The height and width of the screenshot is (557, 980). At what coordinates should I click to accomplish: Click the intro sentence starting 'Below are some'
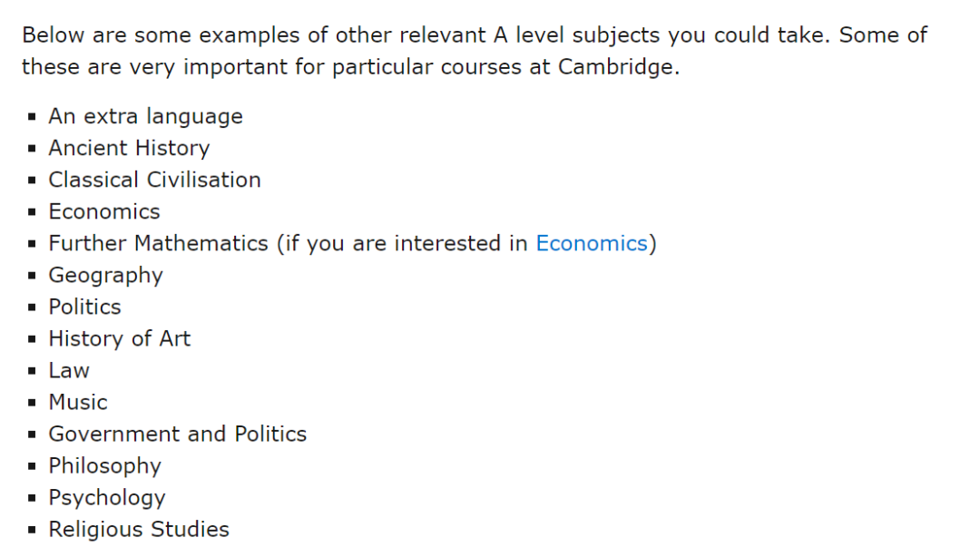point(475,51)
